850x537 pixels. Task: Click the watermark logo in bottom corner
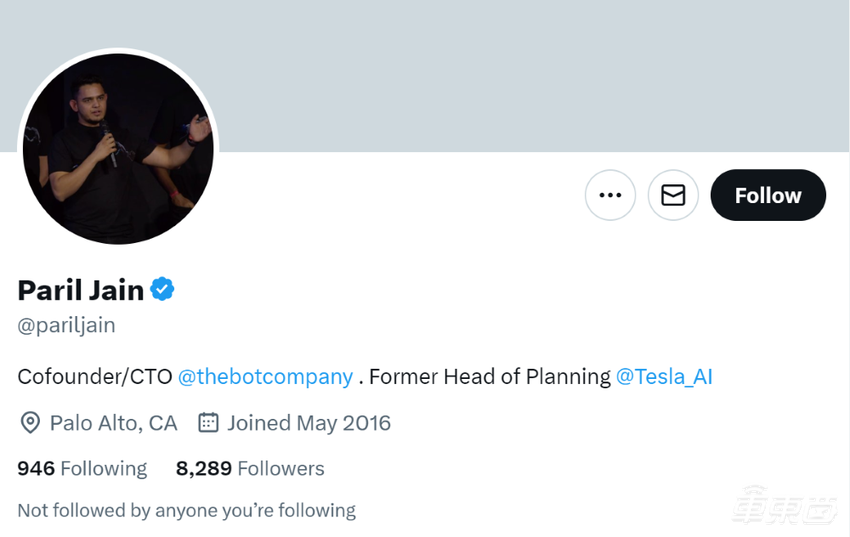click(x=785, y=509)
